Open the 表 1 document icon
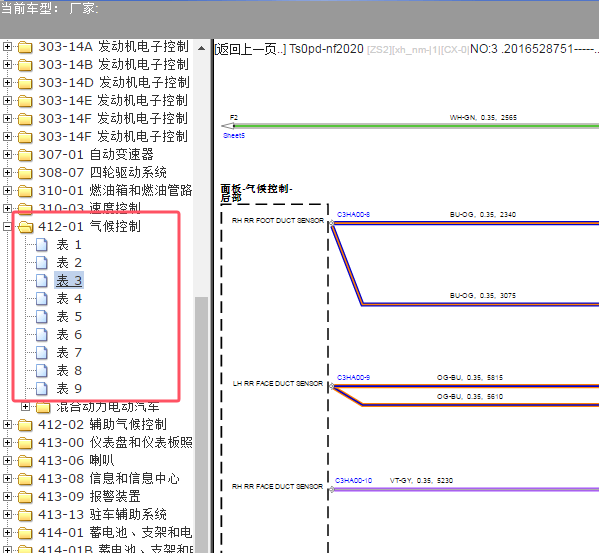Image resolution: width=599 pixels, height=553 pixels. point(42,244)
